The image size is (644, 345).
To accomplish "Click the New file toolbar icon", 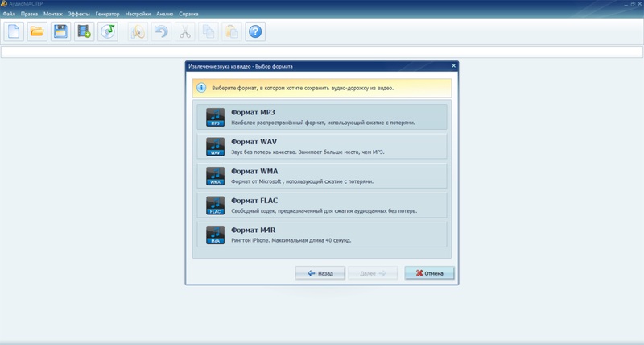I will (x=14, y=31).
